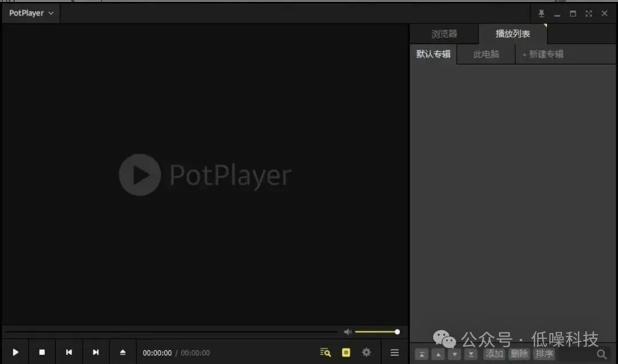
Task: Click 添加 to add playlist items
Action: pos(493,354)
